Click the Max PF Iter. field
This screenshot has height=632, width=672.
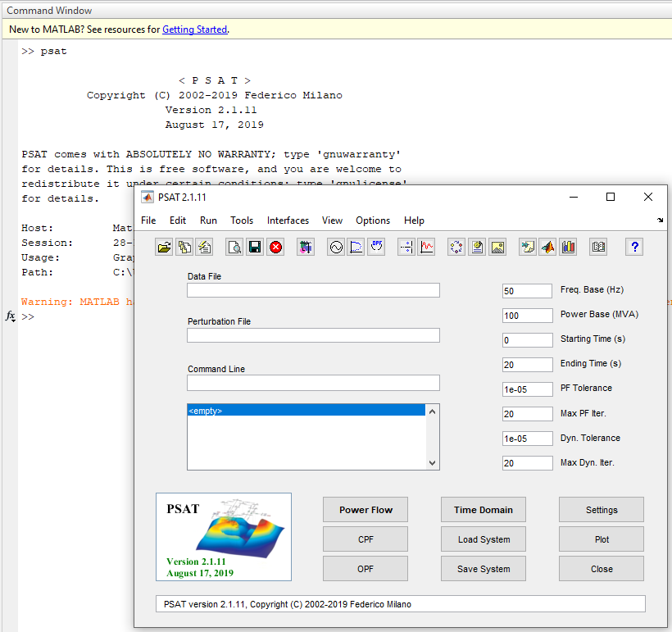(x=527, y=414)
